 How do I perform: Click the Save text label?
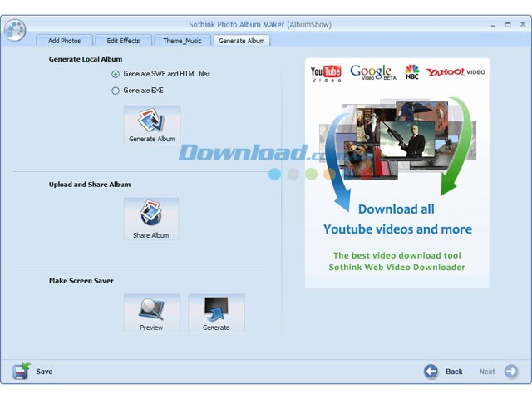coord(44,372)
